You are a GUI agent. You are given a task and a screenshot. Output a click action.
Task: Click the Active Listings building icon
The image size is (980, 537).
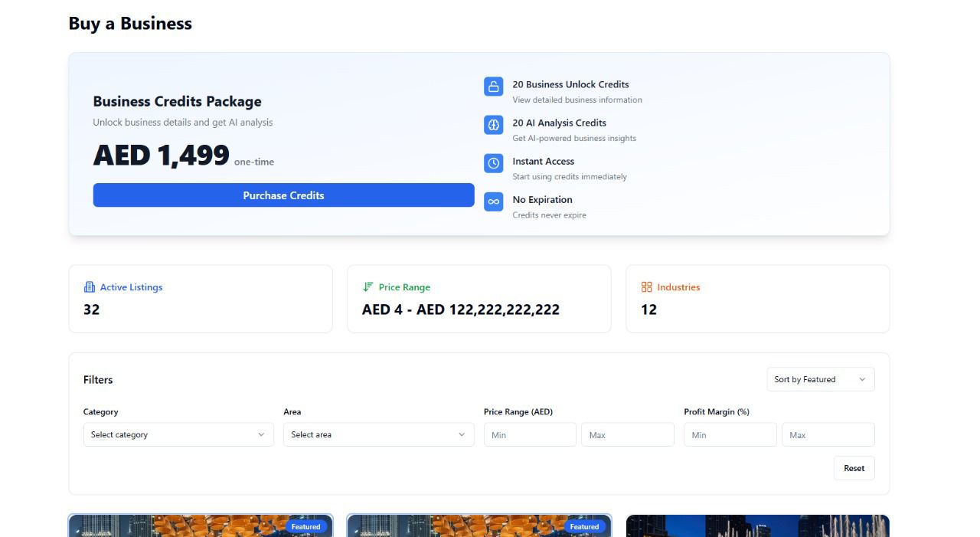point(89,287)
